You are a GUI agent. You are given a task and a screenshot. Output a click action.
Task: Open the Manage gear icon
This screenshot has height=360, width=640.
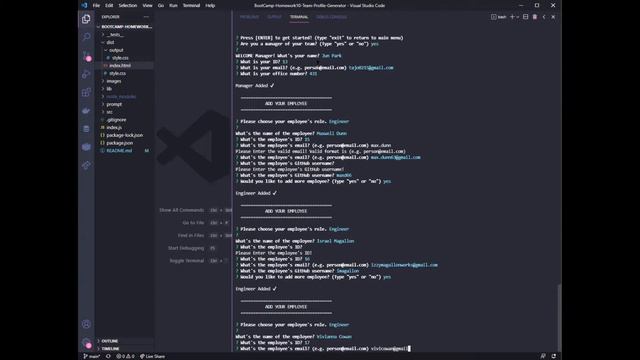[86, 343]
